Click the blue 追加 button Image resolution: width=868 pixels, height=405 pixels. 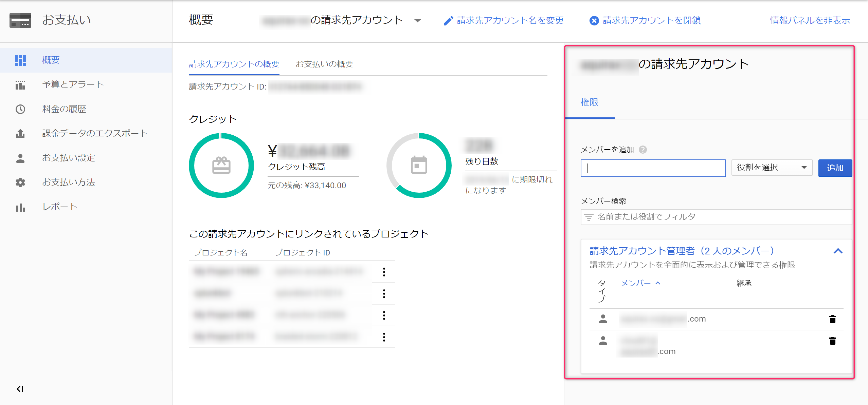835,168
